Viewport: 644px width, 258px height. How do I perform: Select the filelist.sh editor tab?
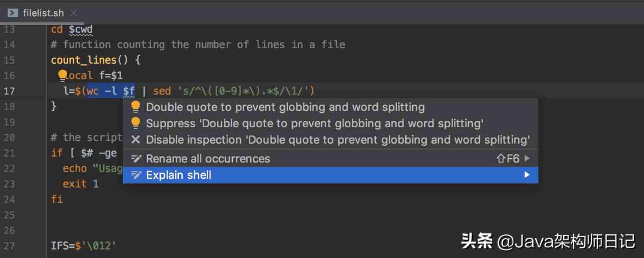(42, 13)
